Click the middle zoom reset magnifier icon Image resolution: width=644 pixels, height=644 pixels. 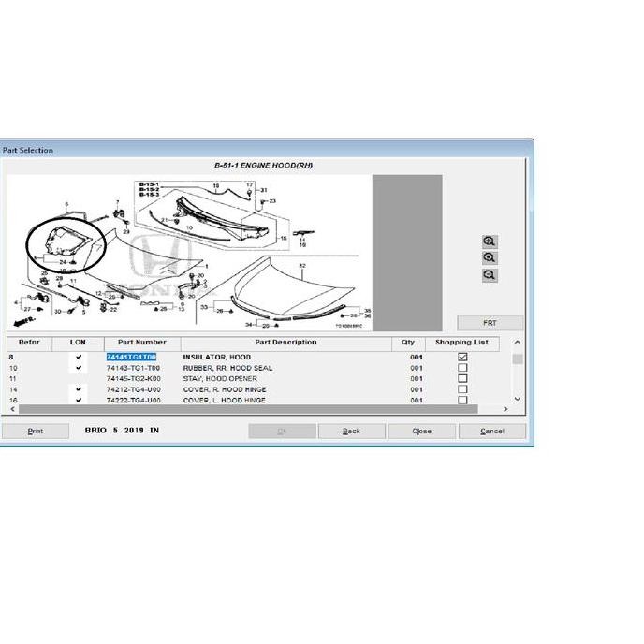[489, 258]
